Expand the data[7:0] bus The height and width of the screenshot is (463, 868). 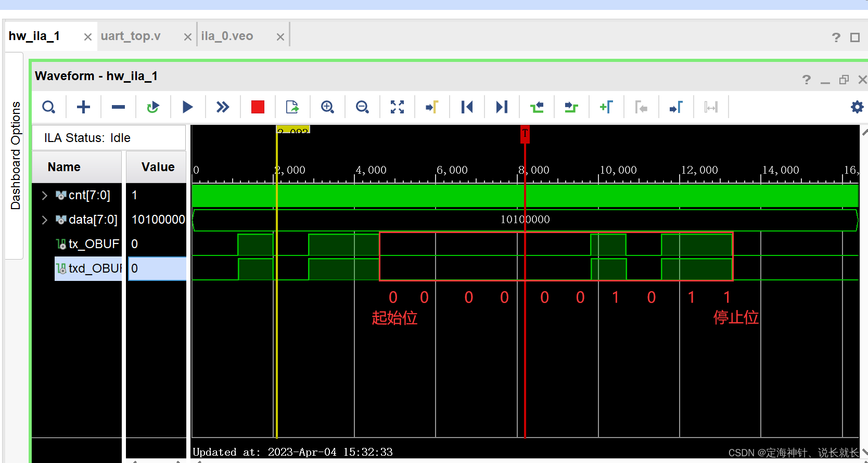tap(45, 220)
